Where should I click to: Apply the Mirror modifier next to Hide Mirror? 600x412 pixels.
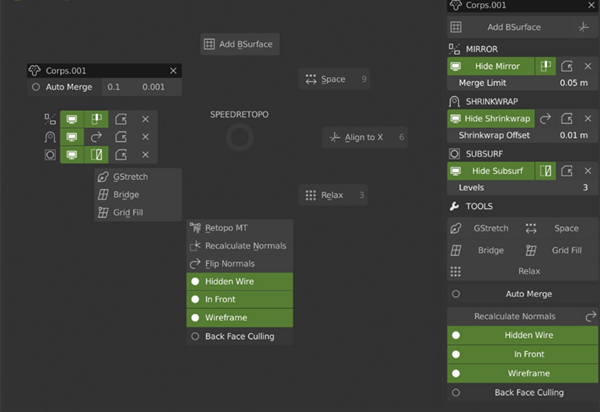point(568,65)
